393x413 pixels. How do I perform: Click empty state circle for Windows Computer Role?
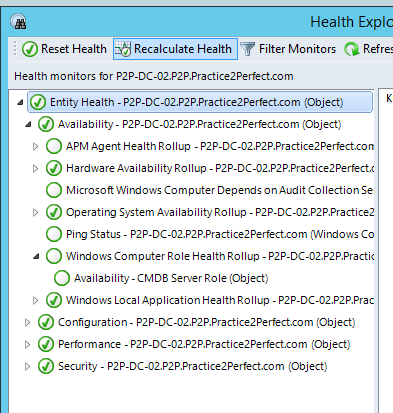coord(54,256)
